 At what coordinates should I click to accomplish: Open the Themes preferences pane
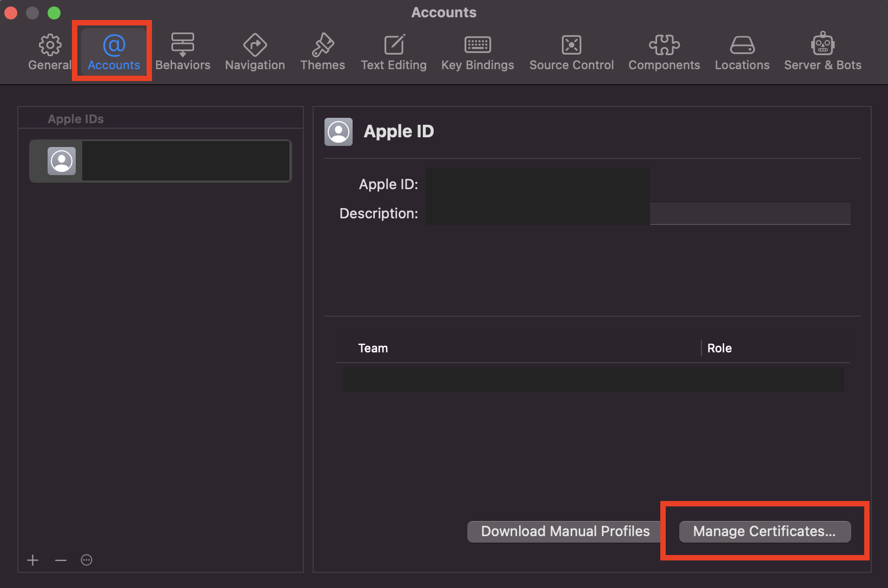(x=322, y=52)
